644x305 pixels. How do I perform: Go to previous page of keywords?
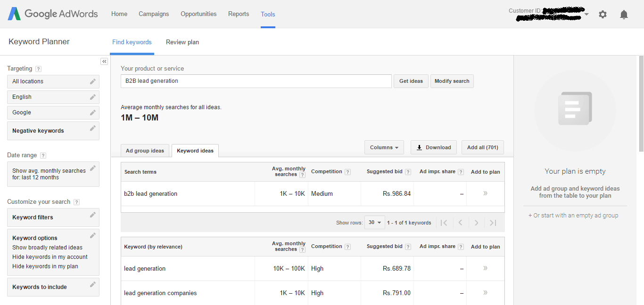click(460, 223)
